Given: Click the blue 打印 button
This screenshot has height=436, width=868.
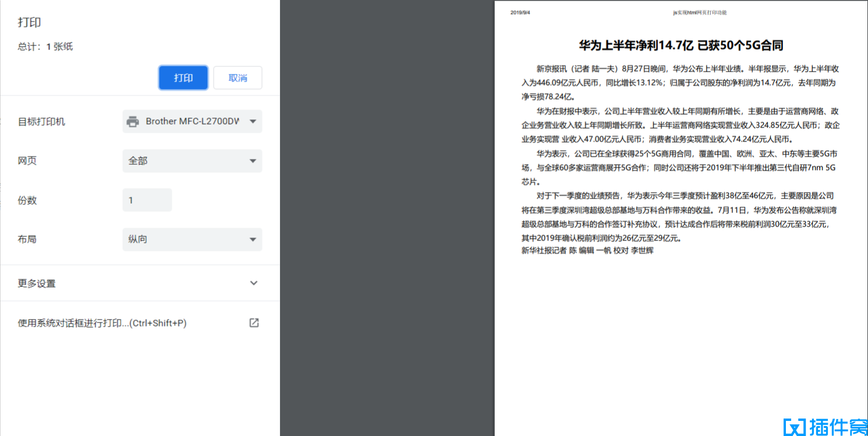Looking at the screenshot, I should tap(183, 78).
